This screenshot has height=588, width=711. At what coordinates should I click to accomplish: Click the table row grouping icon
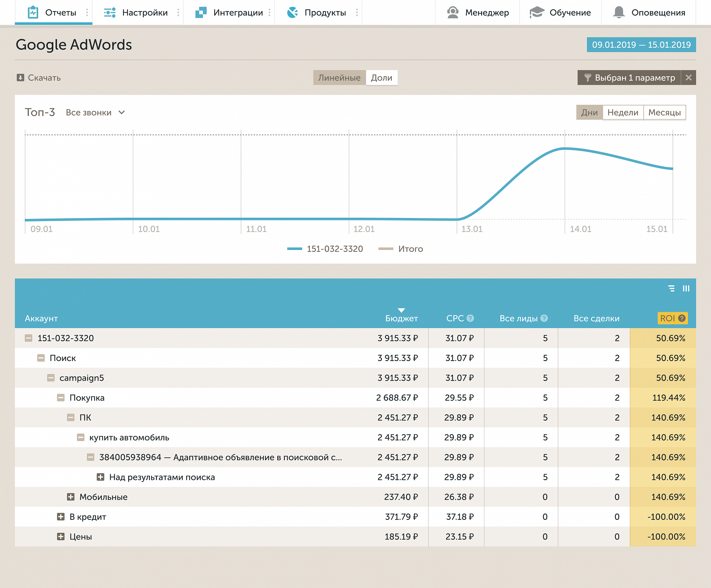[x=671, y=288]
